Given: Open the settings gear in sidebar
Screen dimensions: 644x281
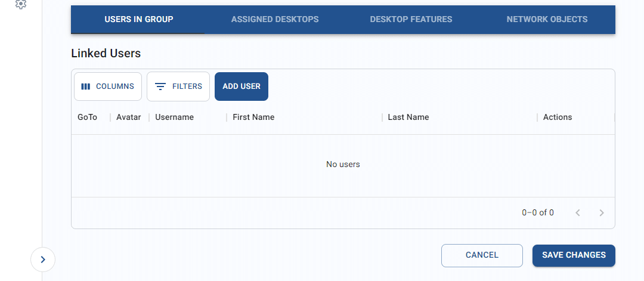Looking at the screenshot, I should (x=21, y=4).
